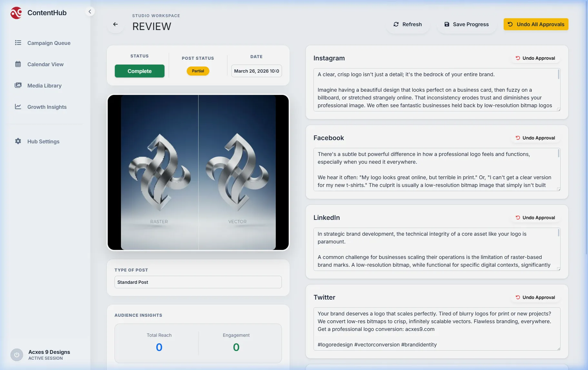Click the Media Library image icon
The width and height of the screenshot is (588, 370).
click(18, 85)
